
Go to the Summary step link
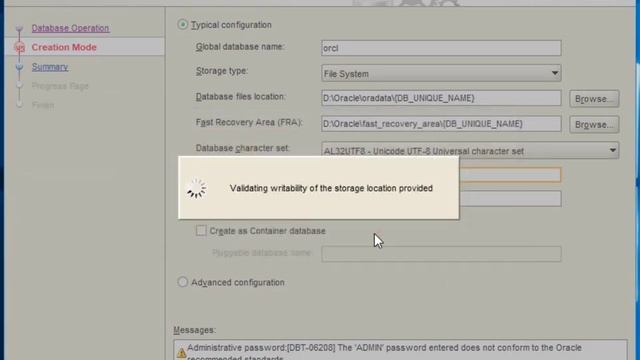click(x=50, y=67)
